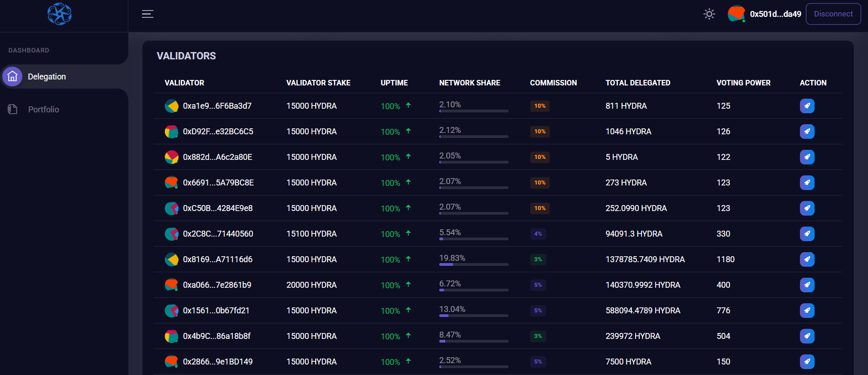Click the UPTIME column header
The height and width of the screenshot is (375, 868).
(x=394, y=83)
